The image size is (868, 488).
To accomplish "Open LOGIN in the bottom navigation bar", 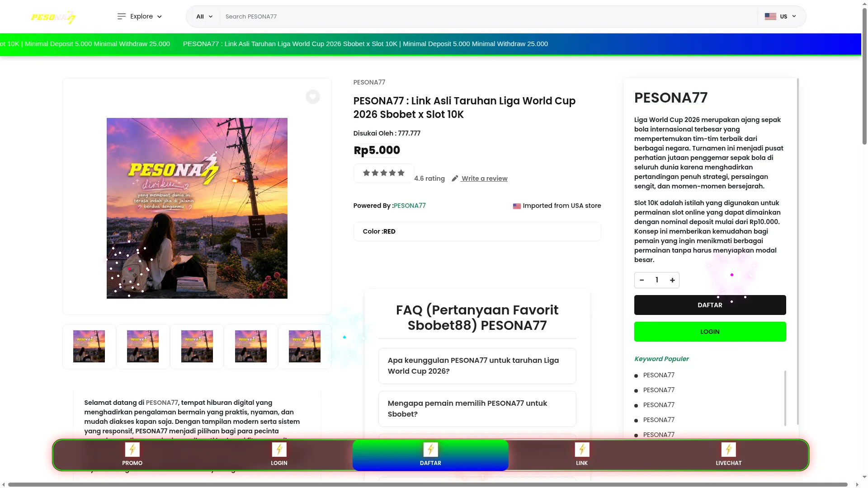I will click(279, 455).
